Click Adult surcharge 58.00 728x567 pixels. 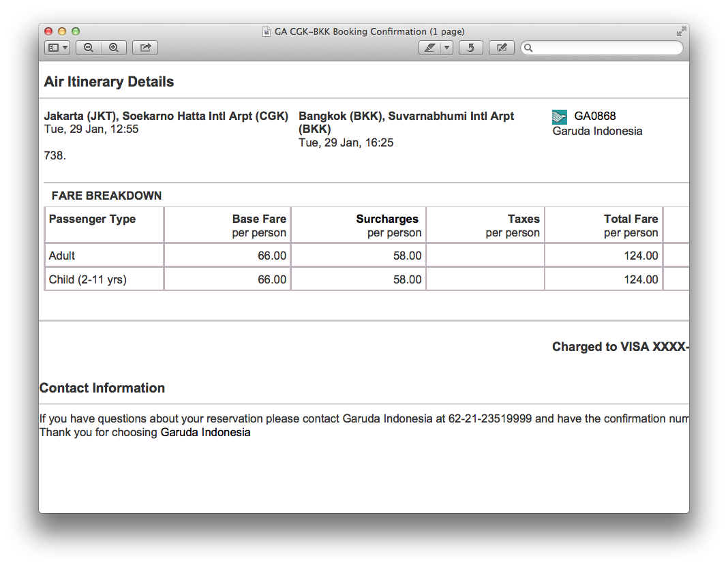click(x=407, y=256)
